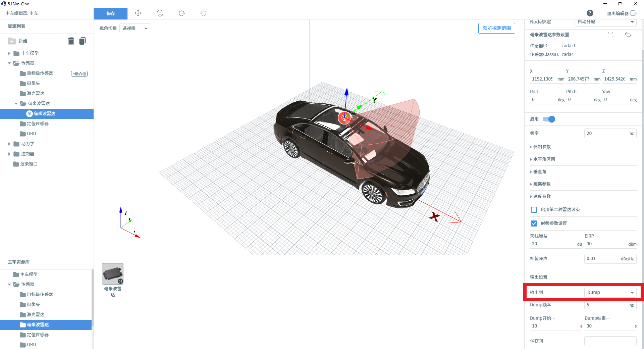This screenshot has height=349, width=644.
Task: Select highlighted 毫米波雷达 in 主车资源库
Action: [46, 325]
